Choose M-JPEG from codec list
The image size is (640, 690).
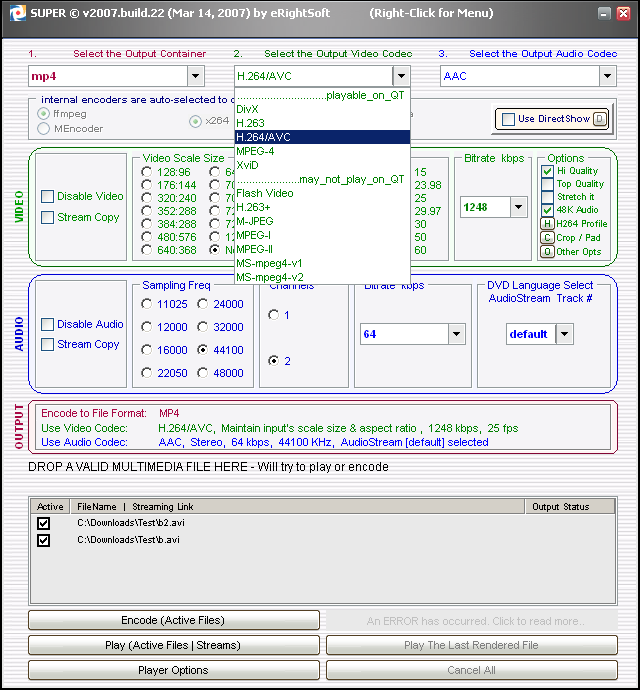click(x=323, y=221)
